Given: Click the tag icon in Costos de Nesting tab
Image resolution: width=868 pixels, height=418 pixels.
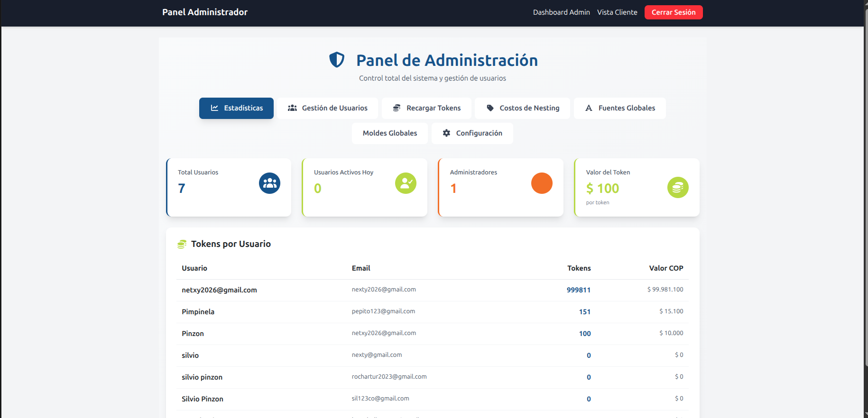Looking at the screenshot, I should pyautogui.click(x=490, y=108).
